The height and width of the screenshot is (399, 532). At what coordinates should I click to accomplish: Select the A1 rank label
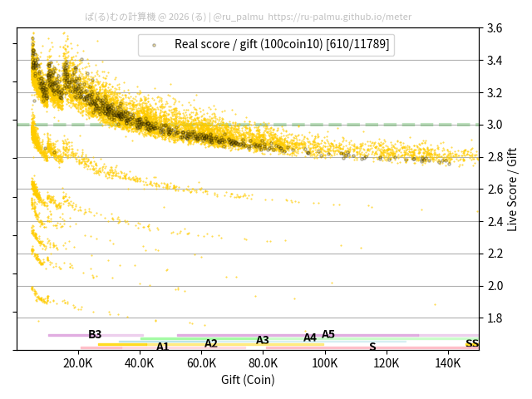[x=163, y=347]
